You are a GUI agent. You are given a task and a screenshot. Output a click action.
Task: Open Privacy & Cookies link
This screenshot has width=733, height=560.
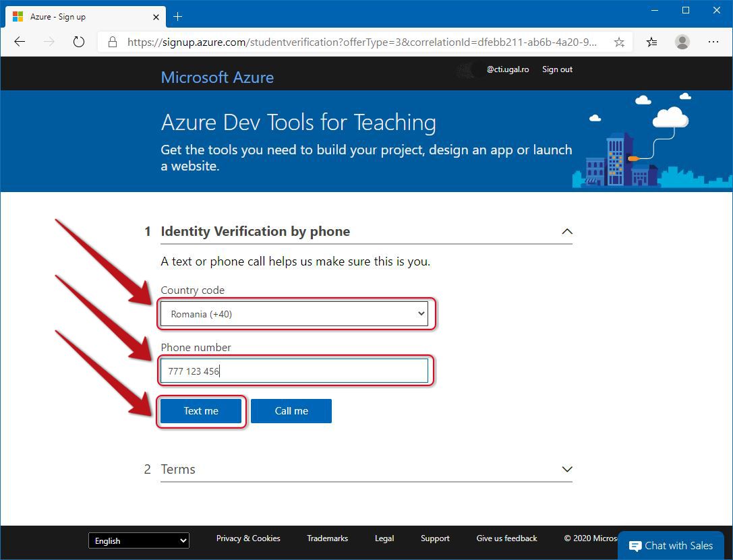tap(248, 538)
